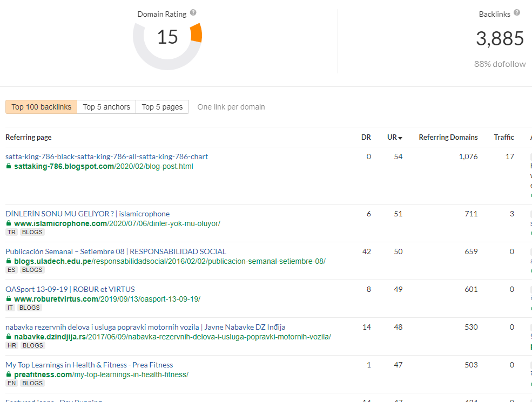This screenshot has width=532, height=402.
Task: Open the Domain Rating help question-mark icon
Action: pos(193,12)
